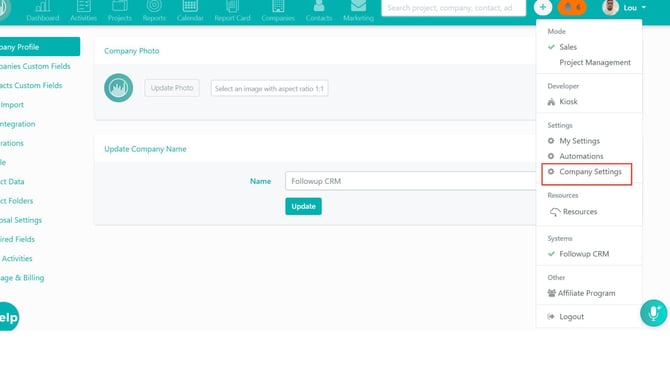The image size is (670, 376).
Task: Switch mode to Sales
Action: coord(568,47)
